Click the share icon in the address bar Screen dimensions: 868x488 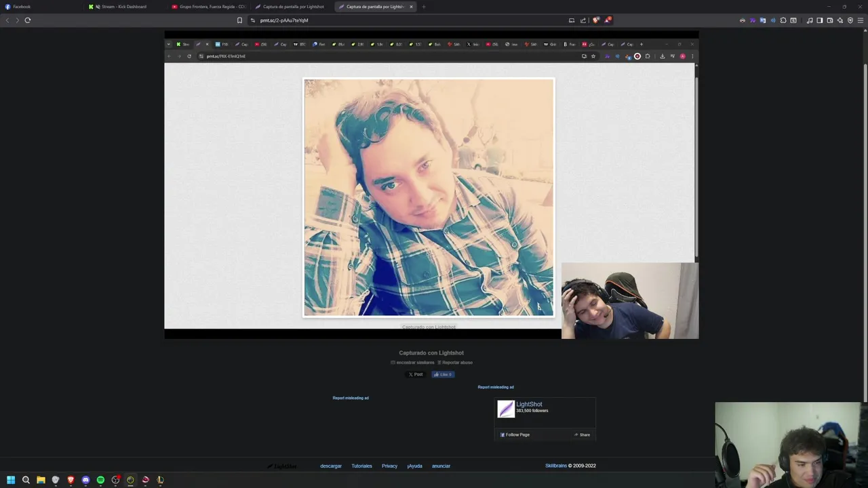[583, 20]
